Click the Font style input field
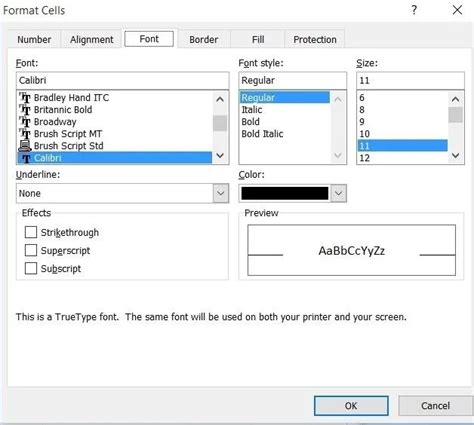The width and height of the screenshot is (474, 425). [292, 80]
